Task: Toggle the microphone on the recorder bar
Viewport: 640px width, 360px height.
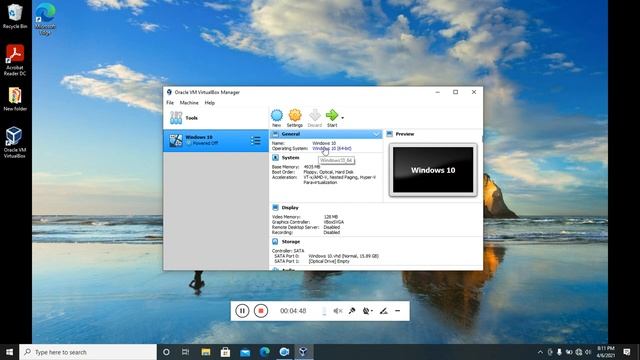Action: tap(352, 311)
